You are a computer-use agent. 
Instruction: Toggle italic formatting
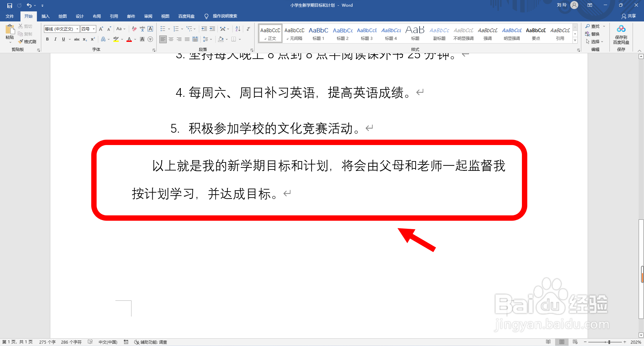click(x=55, y=39)
